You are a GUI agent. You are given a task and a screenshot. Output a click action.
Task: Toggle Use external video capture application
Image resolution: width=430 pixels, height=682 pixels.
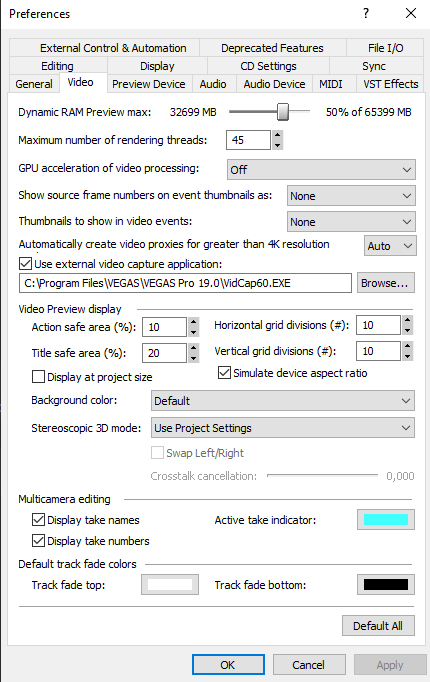click(x=26, y=264)
